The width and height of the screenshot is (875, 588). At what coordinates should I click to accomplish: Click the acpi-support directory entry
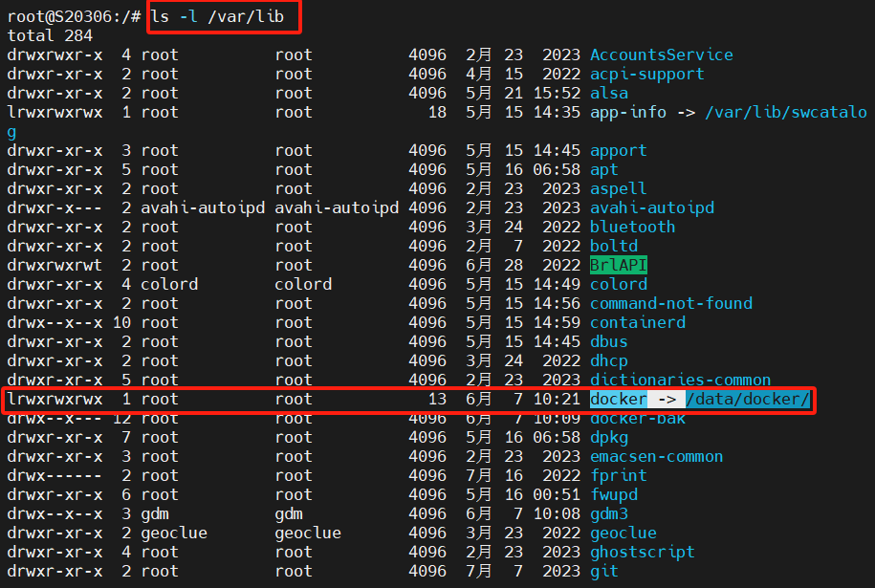coord(646,74)
